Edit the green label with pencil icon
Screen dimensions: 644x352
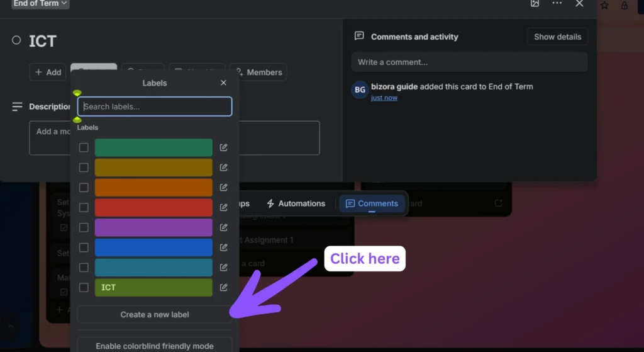pos(223,147)
